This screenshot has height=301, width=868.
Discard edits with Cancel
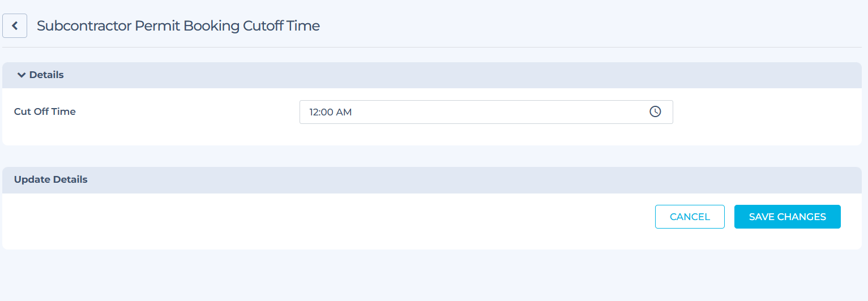pos(690,217)
